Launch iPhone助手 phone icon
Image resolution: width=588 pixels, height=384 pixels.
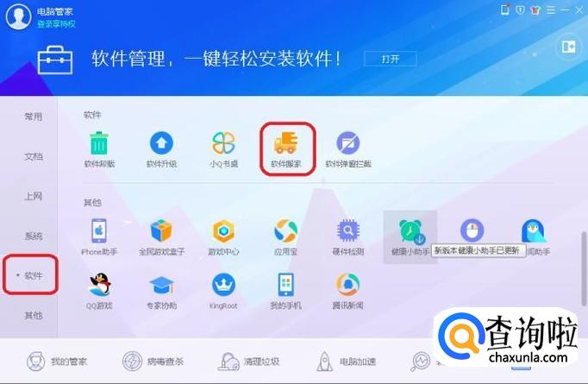(x=99, y=230)
